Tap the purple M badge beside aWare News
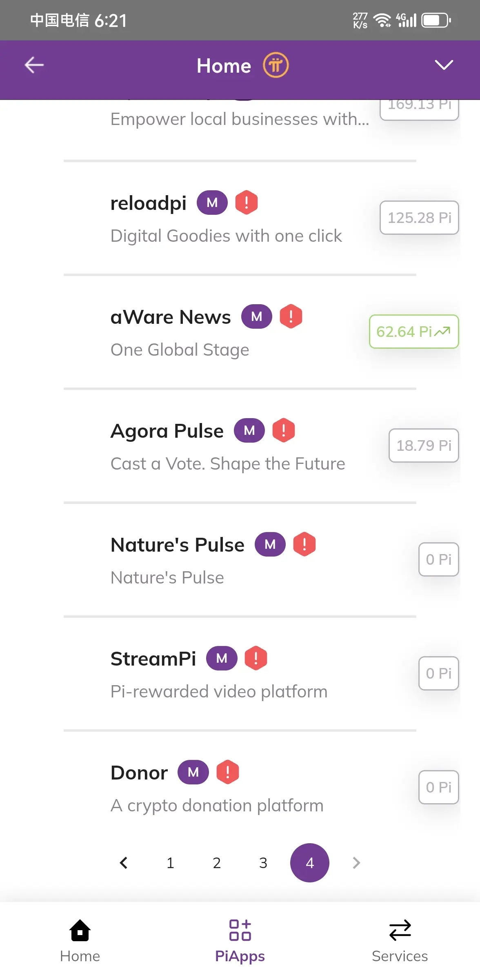The height and width of the screenshot is (980, 480). 257,316
